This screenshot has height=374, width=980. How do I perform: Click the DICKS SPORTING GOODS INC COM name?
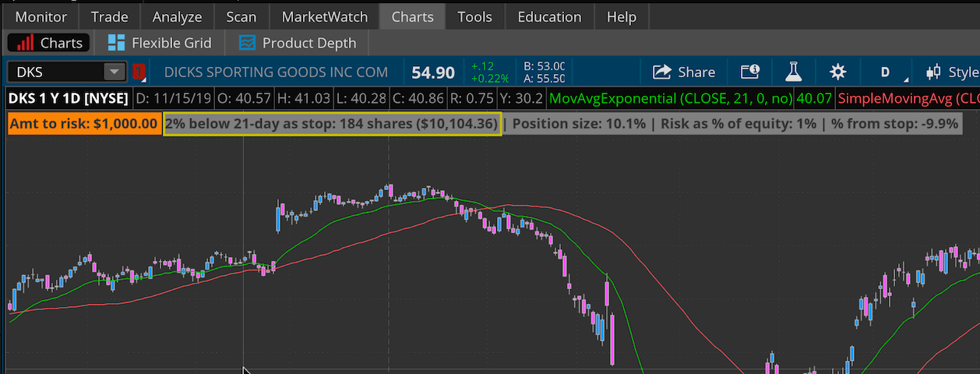click(x=276, y=72)
